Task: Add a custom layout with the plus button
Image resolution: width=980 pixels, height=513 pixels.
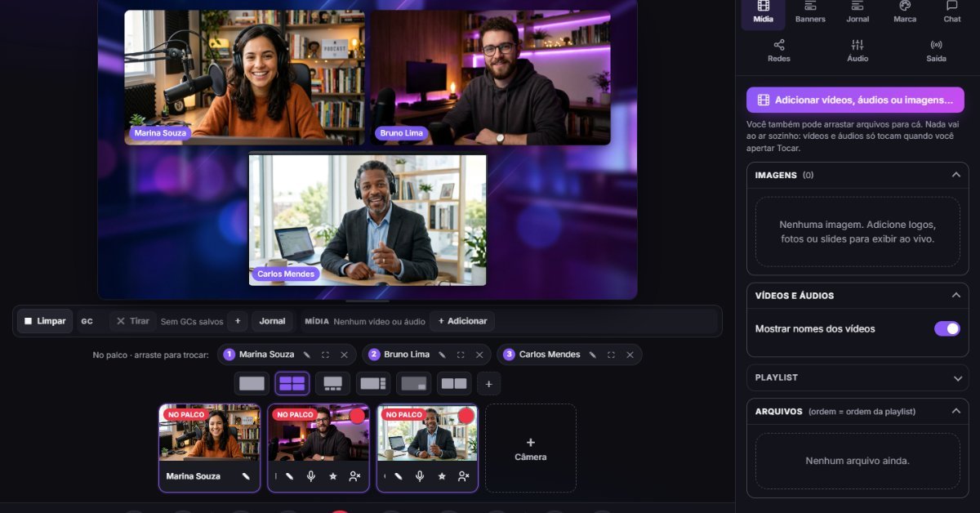Action: point(488,383)
